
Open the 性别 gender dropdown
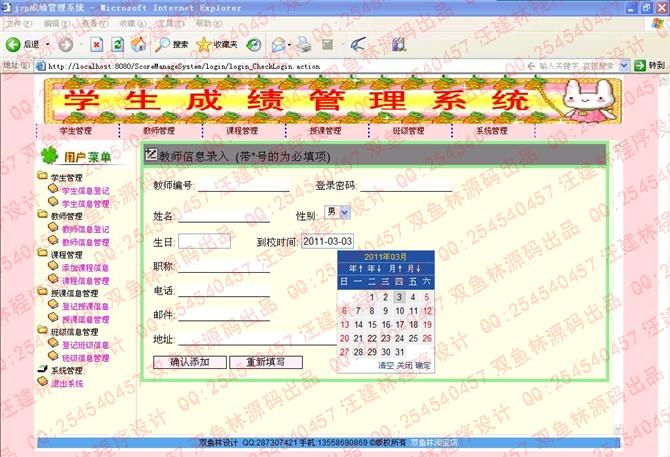[x=338, y=212]
